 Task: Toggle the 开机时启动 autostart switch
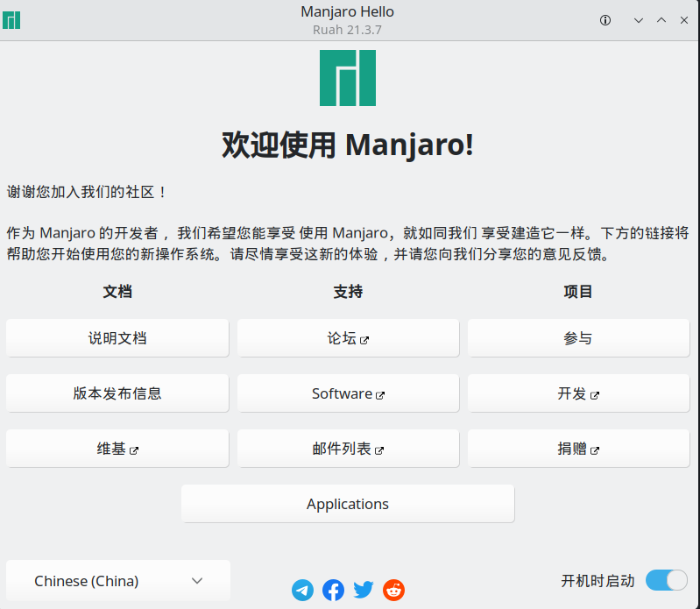pyautogui.click(x=667, y=580)
